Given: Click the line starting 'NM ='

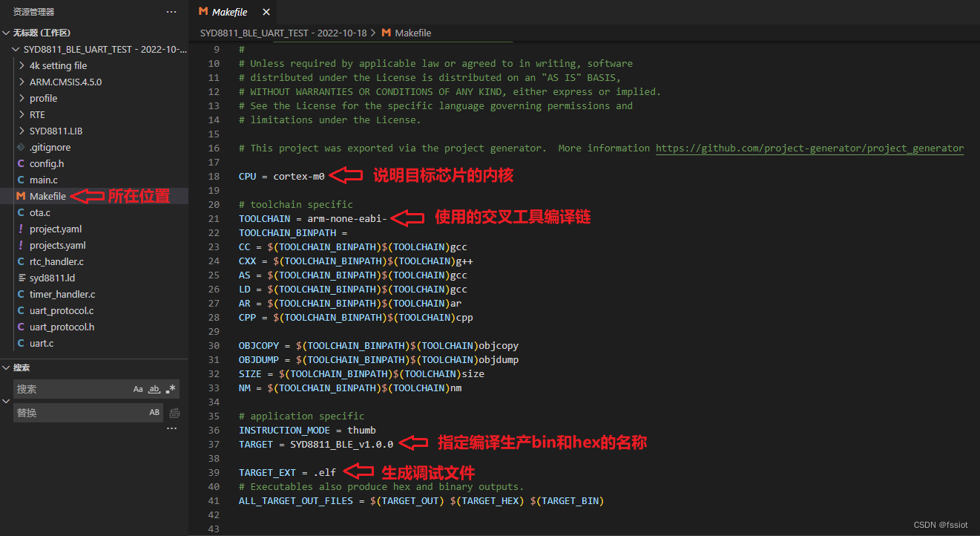Looking at the screenshot, I should click(350, 388).
